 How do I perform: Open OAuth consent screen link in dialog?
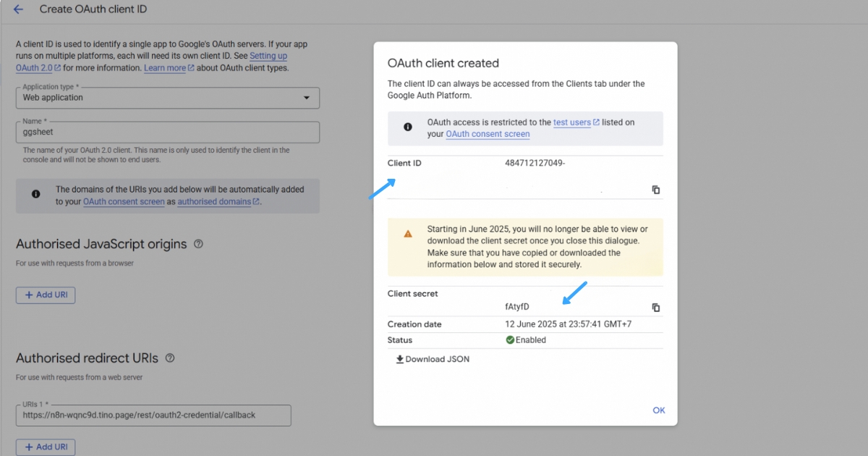(488, 134)
